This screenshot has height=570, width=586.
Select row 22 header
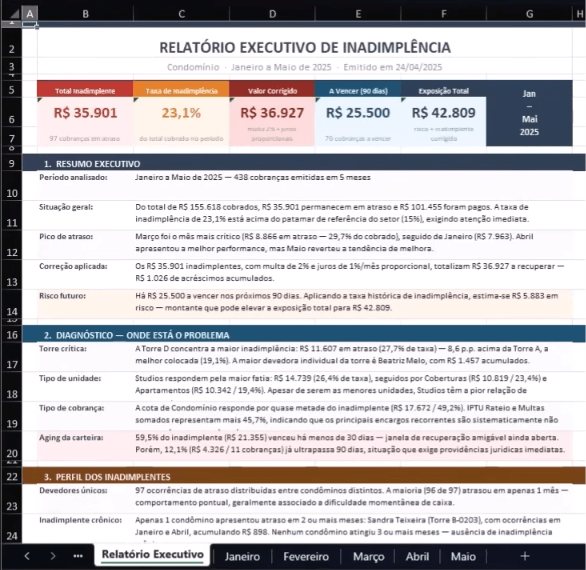point(12,476)
